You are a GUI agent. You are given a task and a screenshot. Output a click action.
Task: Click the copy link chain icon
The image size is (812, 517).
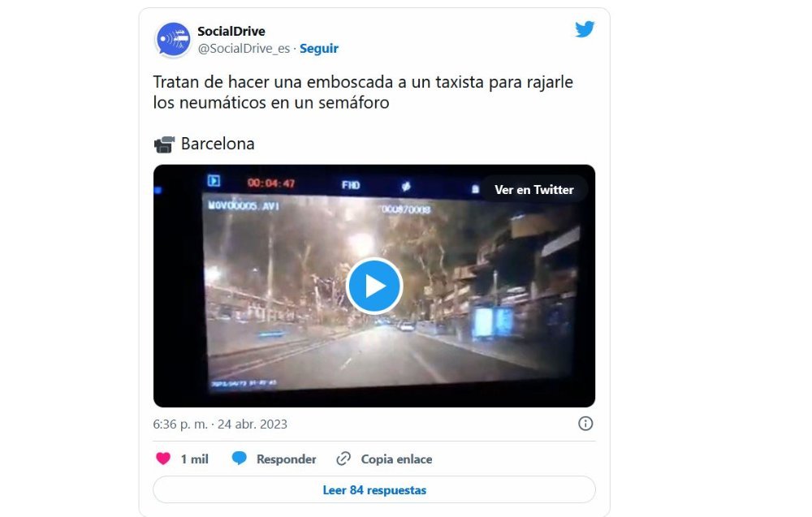coord(343,459)
